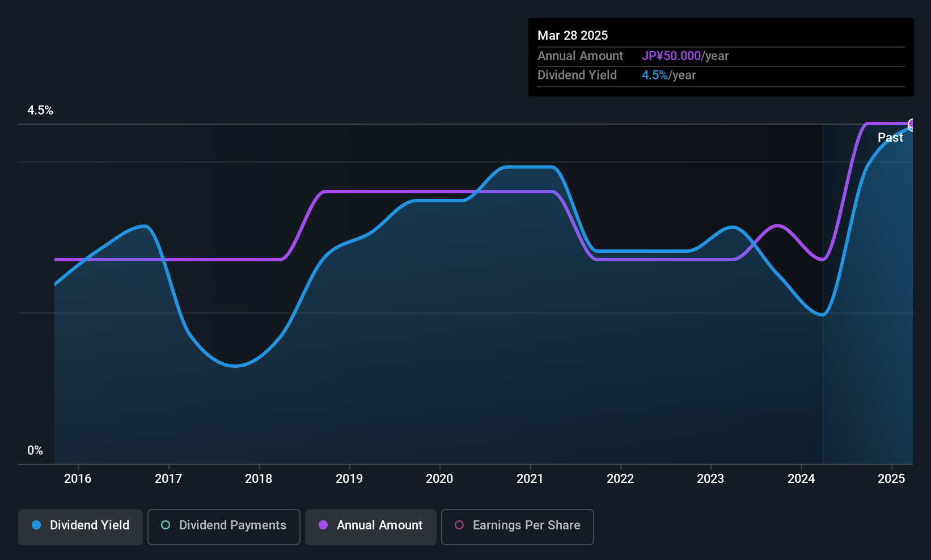Click the 4.5%/year dividend yield value
Image resolution: width=931 pixels, height=560 pixels.
click(x=668, y=75)
